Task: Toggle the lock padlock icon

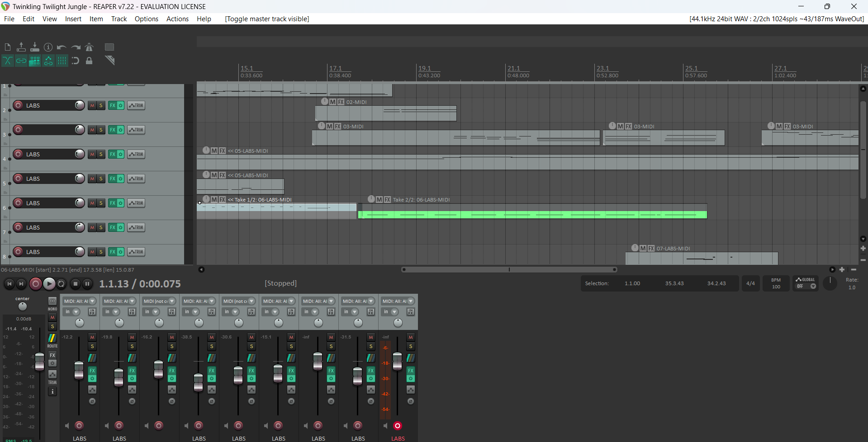Action: [x=89, y=61]
